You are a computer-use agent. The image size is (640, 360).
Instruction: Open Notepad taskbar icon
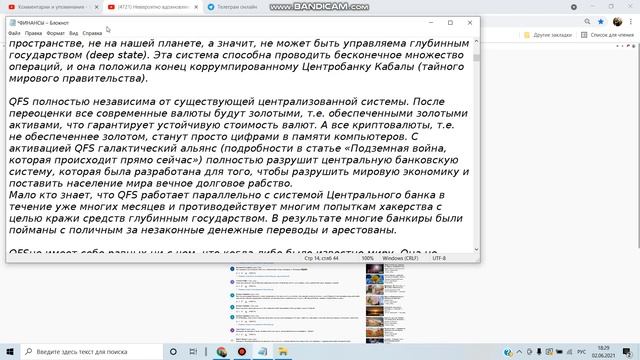tap(262, 351)
